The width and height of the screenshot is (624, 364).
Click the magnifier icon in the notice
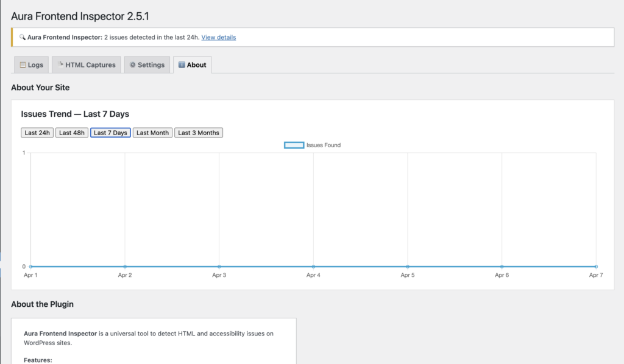click(x=23, y=37)
